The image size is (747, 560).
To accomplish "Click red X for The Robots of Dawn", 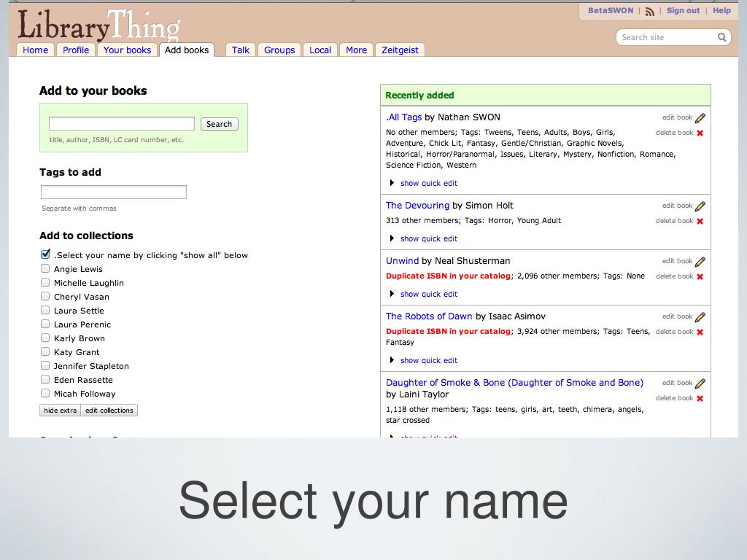I will 700,332.
